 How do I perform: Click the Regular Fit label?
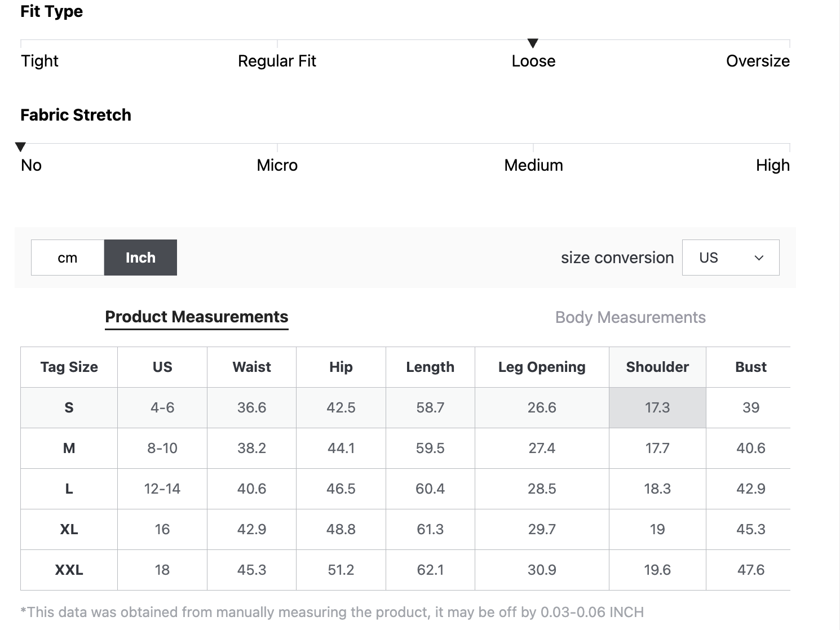[x=277, y=61]
